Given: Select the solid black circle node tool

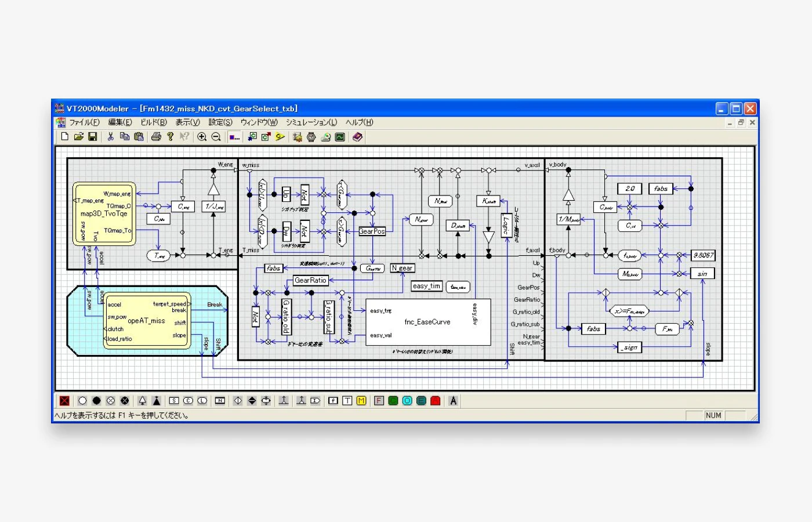Looking at the screenshot, I should pyautogui.click(x=96, y=401).
